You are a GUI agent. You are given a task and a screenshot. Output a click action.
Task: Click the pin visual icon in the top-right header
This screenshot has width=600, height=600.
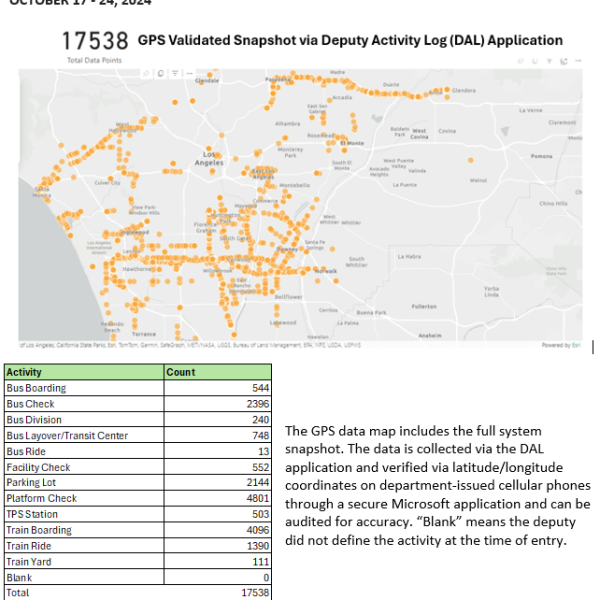tap(521, 61)
